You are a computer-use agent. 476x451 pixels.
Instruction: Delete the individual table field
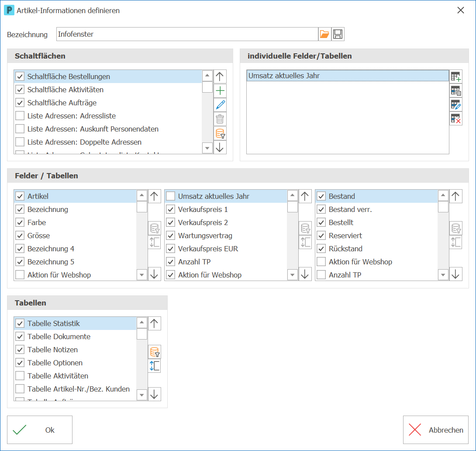click(455, 119)
